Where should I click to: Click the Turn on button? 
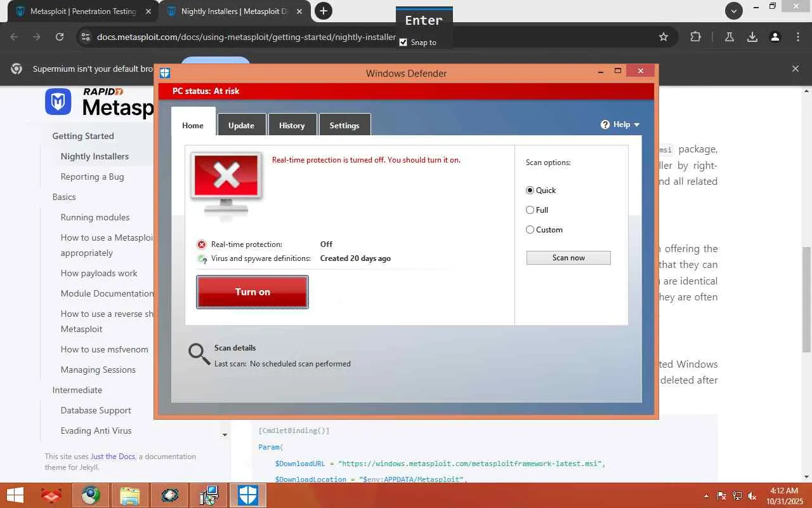point(252,292)
